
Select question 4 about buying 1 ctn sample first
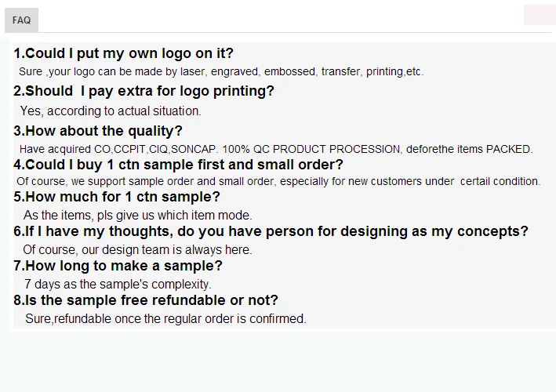click(178, 165)
